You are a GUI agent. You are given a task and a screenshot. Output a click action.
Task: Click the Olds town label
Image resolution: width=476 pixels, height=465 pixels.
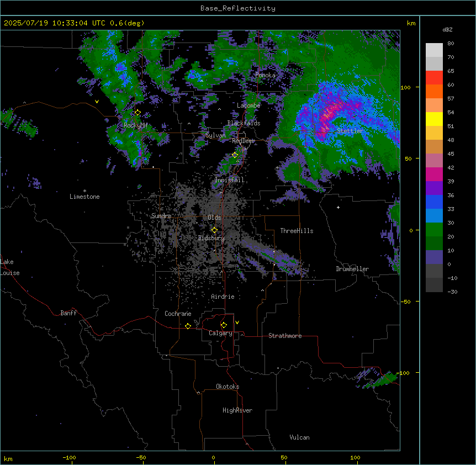point(214,218)
